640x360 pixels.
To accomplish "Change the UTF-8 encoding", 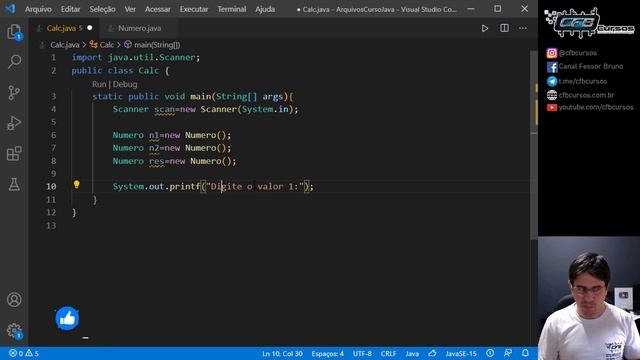I will [x=362, y=353].
